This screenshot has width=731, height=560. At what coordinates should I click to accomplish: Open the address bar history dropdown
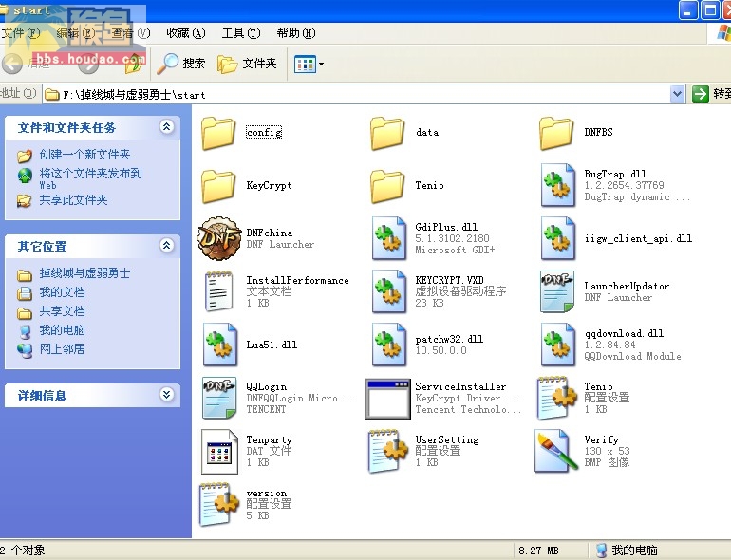678,94
